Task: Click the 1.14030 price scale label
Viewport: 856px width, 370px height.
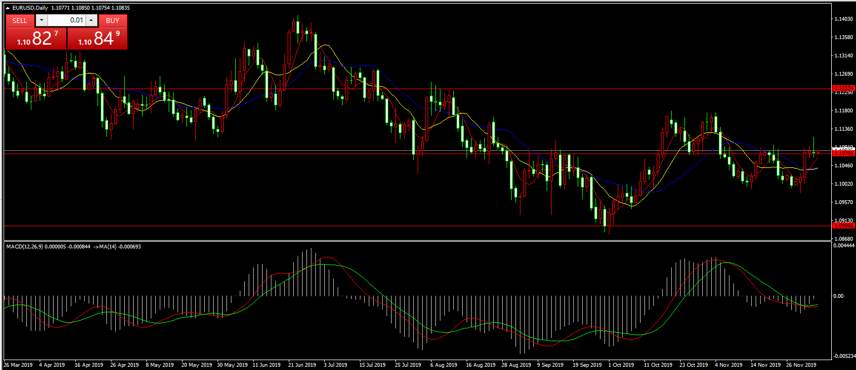Action: tap(843, 19)
